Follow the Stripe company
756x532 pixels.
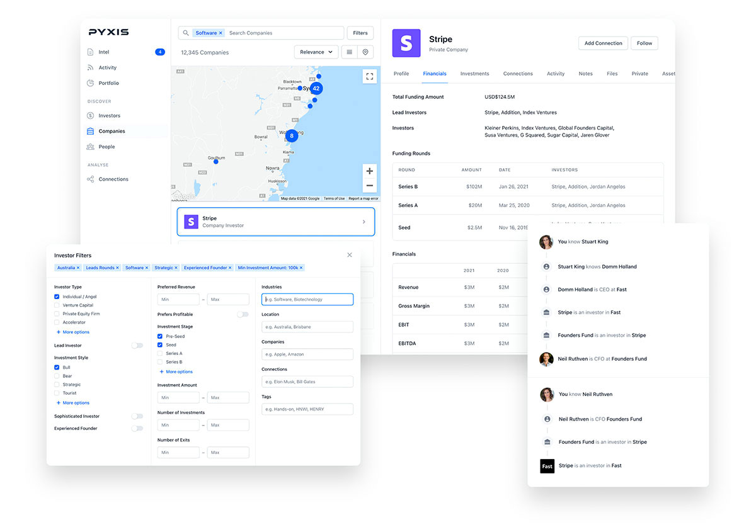644,43
